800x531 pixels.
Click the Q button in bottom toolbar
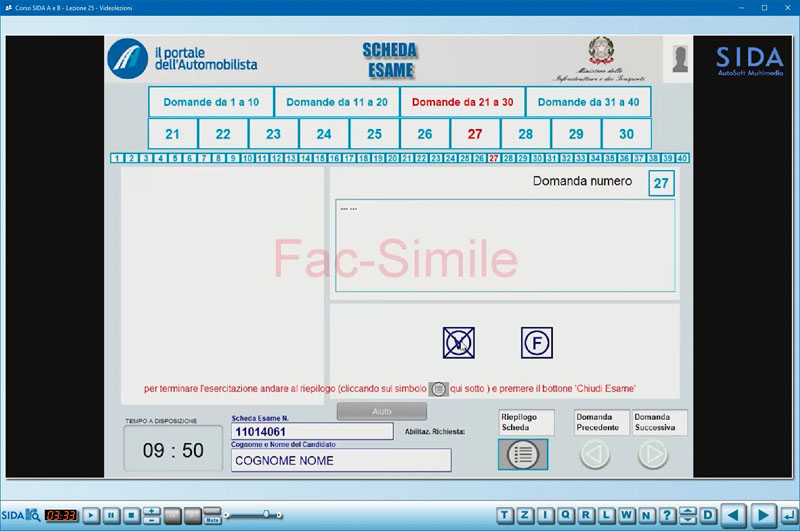click(x=566, y=515)
